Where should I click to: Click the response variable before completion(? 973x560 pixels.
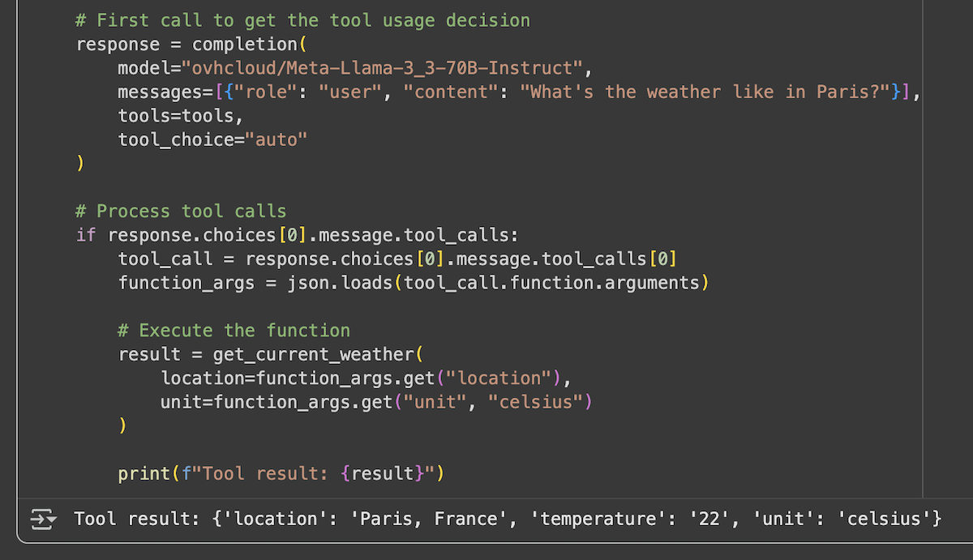(x=118, y=44)
